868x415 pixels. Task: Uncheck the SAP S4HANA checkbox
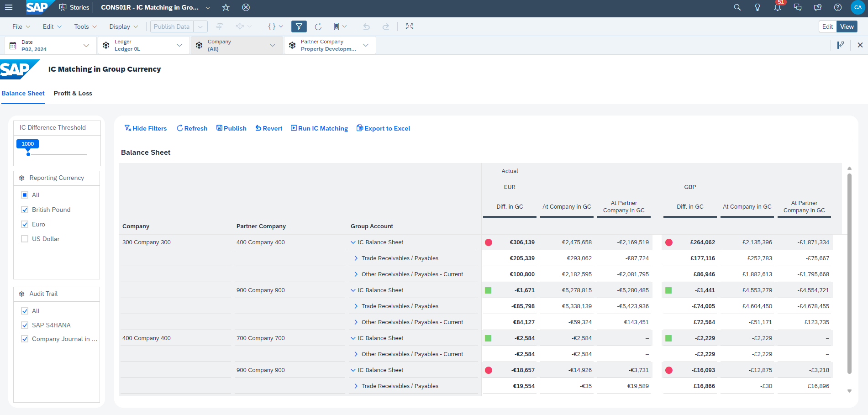pos(25,325)
